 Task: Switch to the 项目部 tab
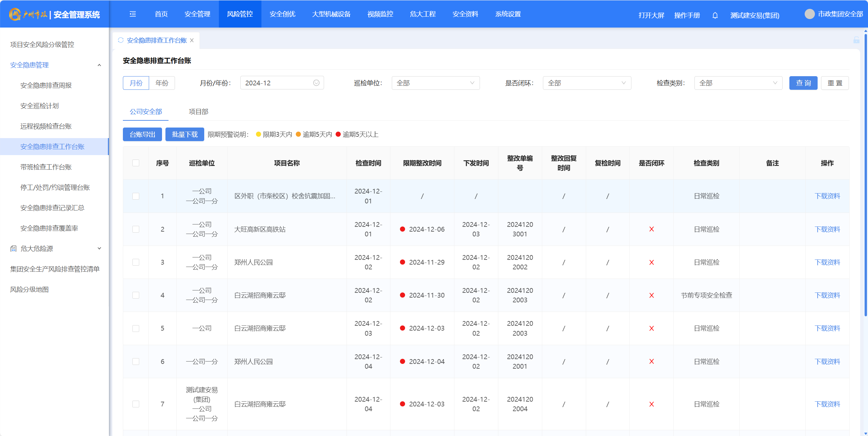point(198,112)
